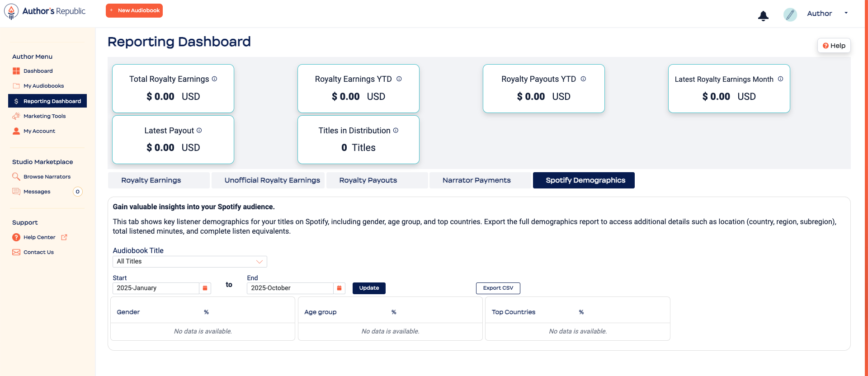Open the Audiobook Title All Titles dropdown
This screenshot has width=868, height=376.
(190, 262)
